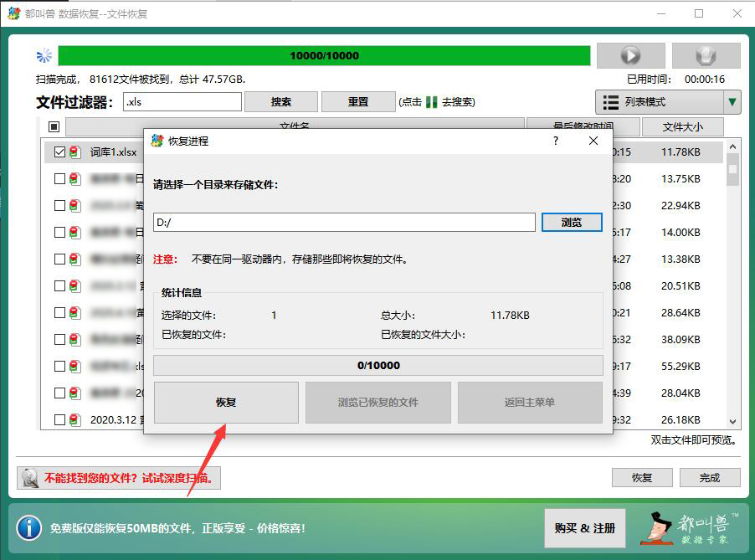Click the blue info icon in bottom bar
The image size is (755, 560).
click(x=30, y=528)
